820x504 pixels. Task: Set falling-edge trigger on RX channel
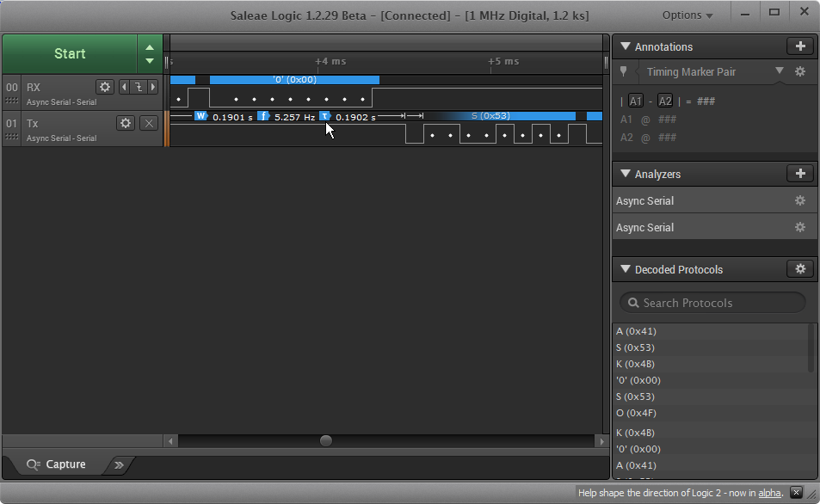point(139,87)
